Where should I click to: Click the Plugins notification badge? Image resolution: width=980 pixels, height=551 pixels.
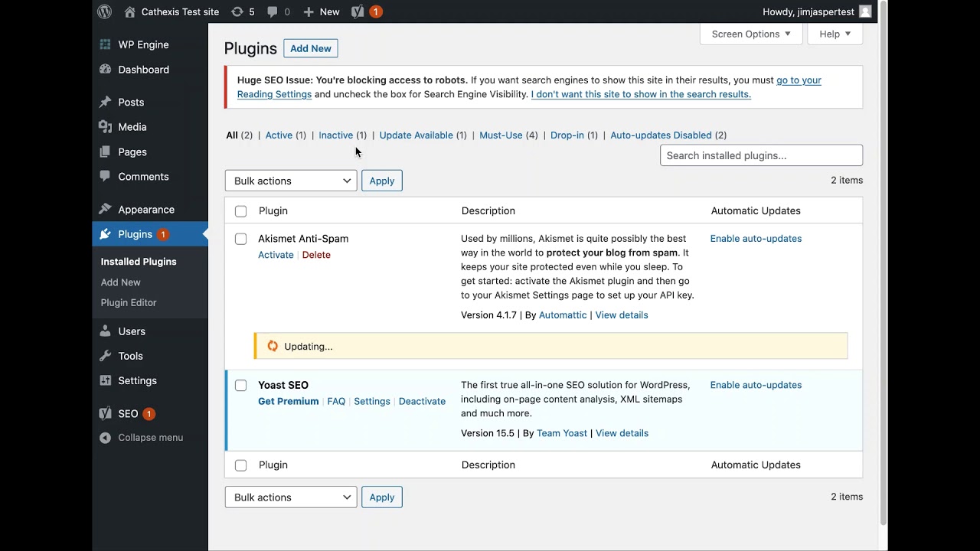[163, 234]
